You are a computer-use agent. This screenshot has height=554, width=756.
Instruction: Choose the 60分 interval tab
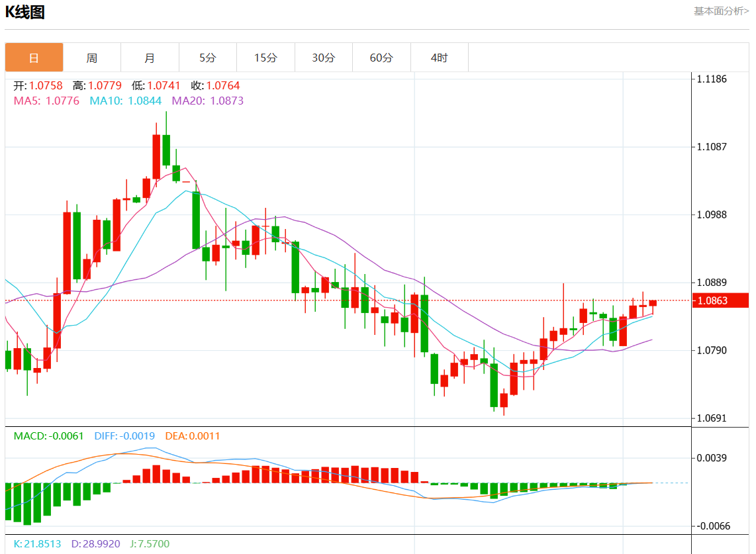point(381,58)
